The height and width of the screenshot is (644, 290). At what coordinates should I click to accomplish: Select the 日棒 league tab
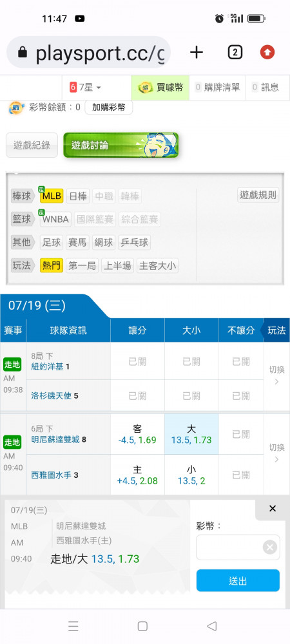(77, 196)
